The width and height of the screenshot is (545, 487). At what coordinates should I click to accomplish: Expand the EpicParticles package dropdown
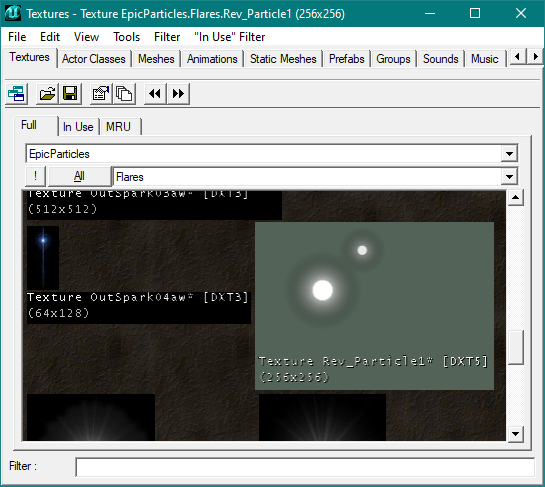click(x=509, y=154)
